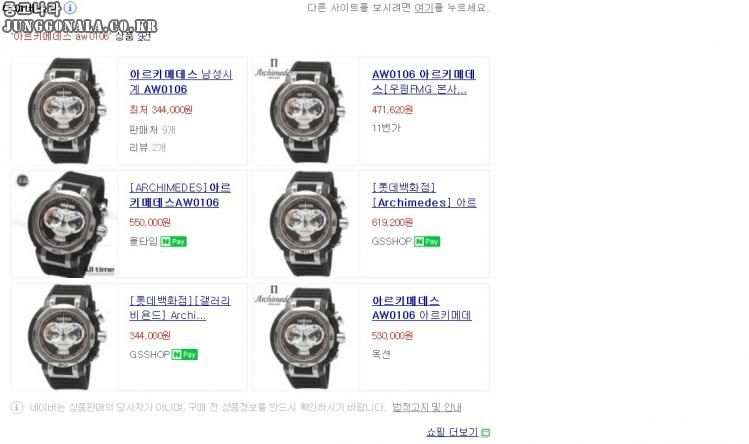The image size is (749, 444).
Task: Click the green square icon after 쇼핑 더보기
Action: 486,433
